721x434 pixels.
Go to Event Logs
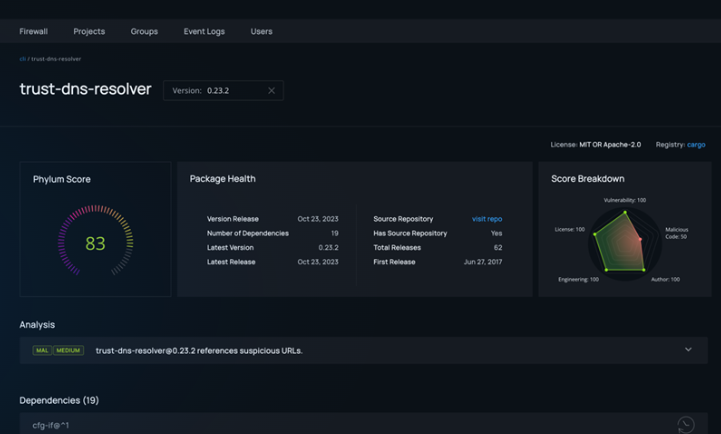(204, 31)
